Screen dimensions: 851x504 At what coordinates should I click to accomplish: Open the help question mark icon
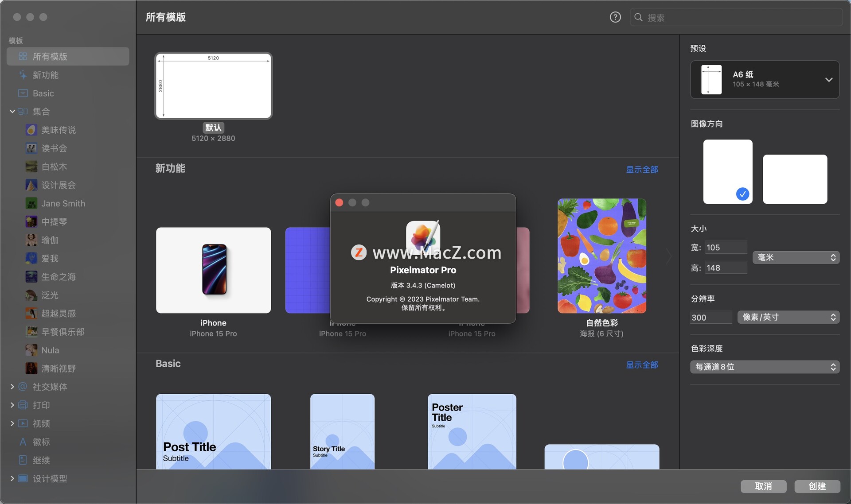pos(615,17)
